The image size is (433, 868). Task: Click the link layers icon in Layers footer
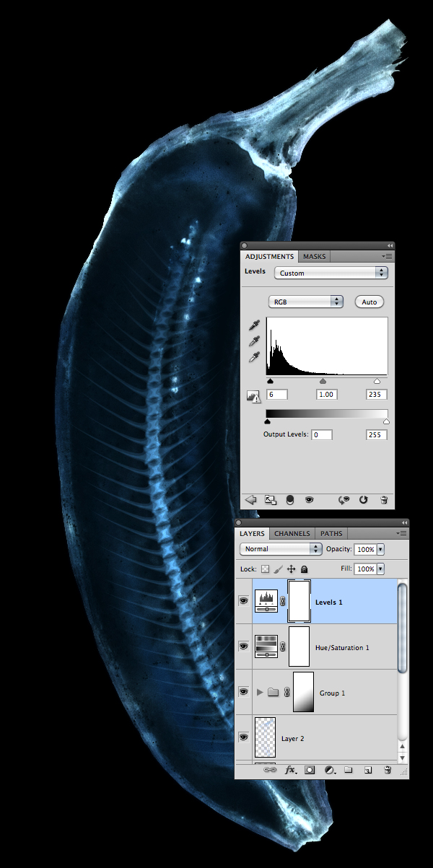point(271,770)
